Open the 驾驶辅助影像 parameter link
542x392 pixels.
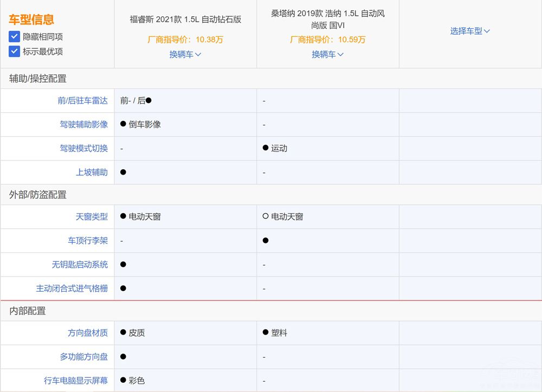83,124
